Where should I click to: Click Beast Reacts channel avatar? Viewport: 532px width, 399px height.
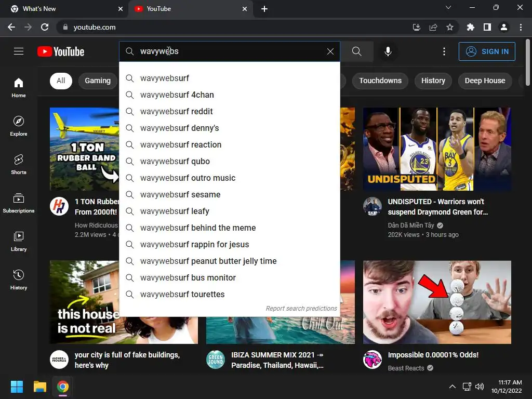[373, 360]
